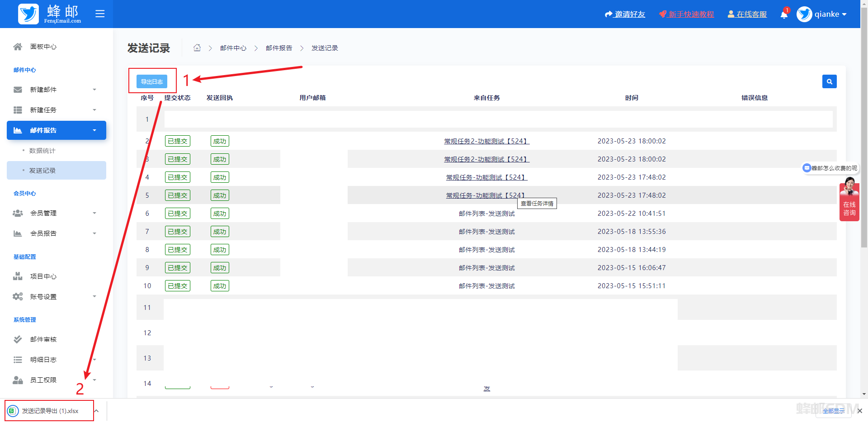Click row 6 已提交 status badge
The image size is (868, 423).
pyautogui.click(x=178, y=214)
